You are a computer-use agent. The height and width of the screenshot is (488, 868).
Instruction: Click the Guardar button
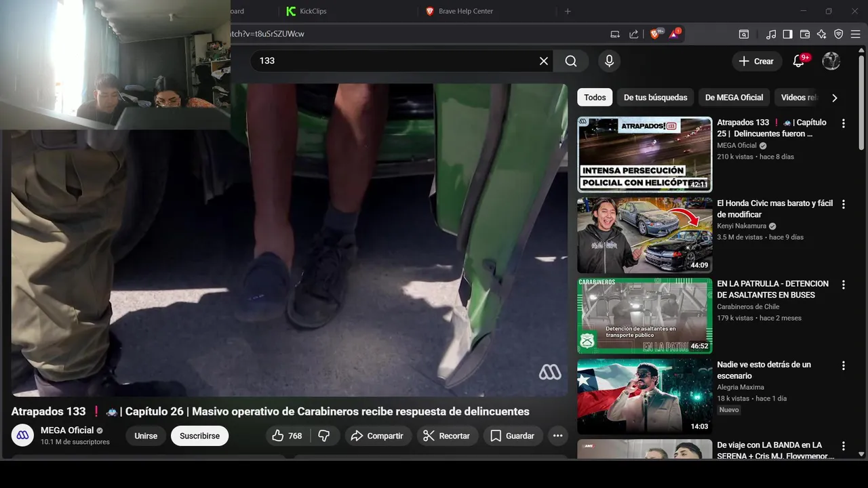click(x=513, y=436)
